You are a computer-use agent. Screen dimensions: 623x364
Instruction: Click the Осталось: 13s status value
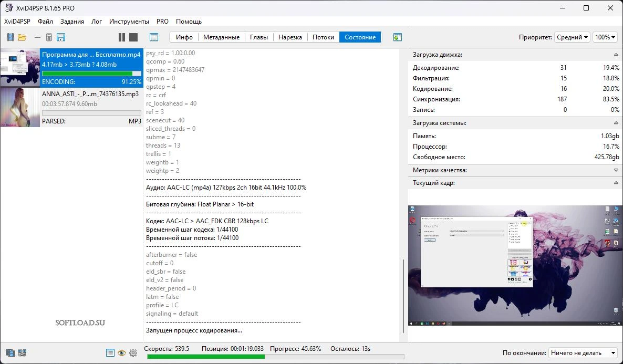point(350,348)
